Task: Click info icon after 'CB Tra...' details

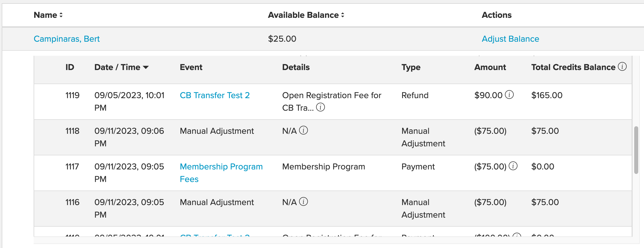Action: click(x=320, y=107)
